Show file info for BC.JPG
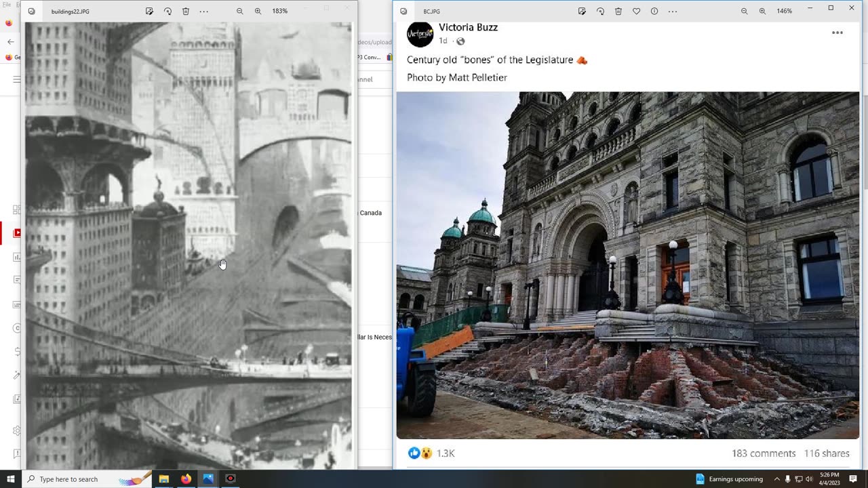The height and width of the screenshot is (488, 868). click(x=654, y=12)
